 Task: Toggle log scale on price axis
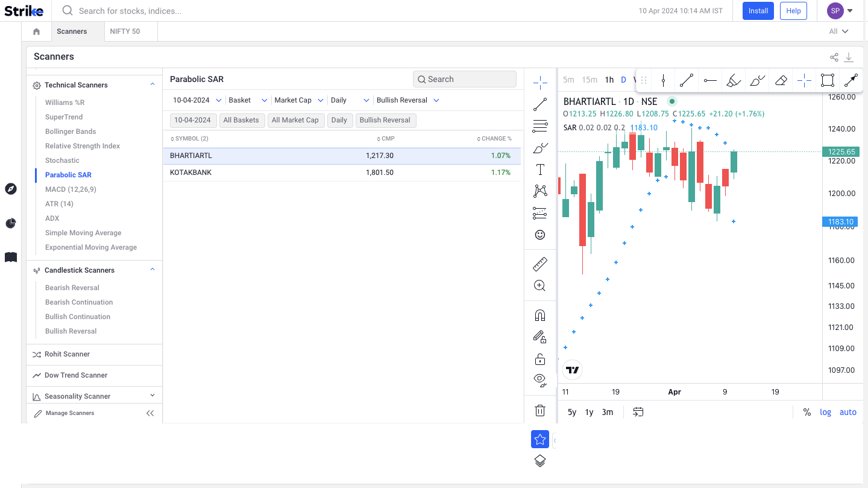click(825, 412)
